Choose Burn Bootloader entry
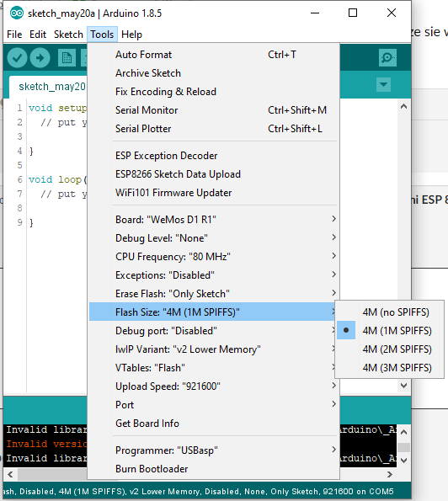Screen dimensions: 448x501 pos(213,469)
